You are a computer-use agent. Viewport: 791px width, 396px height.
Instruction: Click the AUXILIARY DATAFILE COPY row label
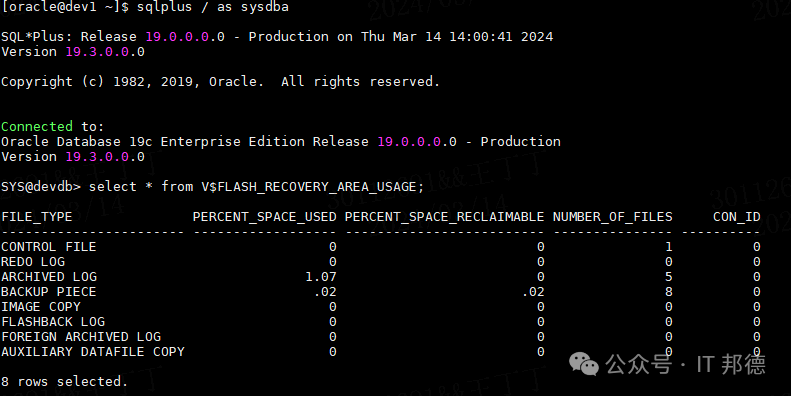[93, 352]
